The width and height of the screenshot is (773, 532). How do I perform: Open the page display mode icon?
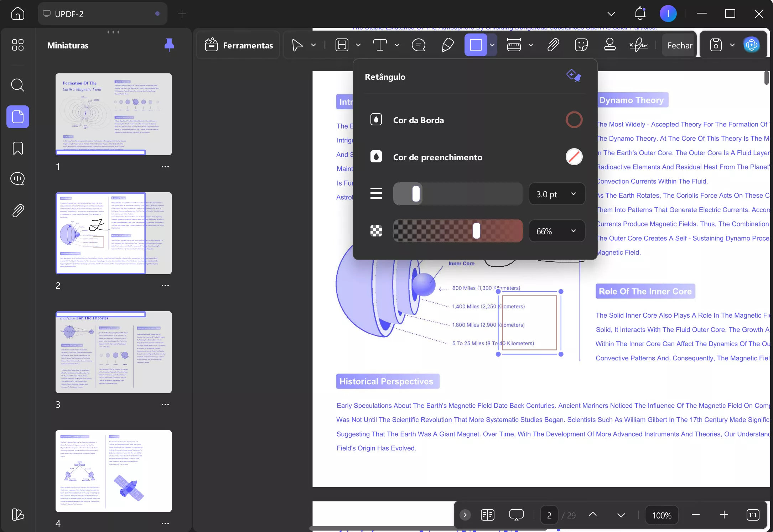point(488,515)
